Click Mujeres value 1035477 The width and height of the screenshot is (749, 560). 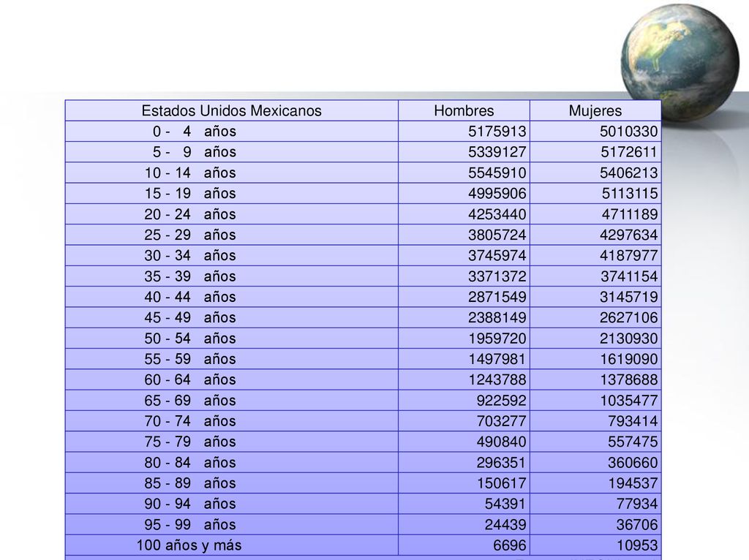(628, 401)
